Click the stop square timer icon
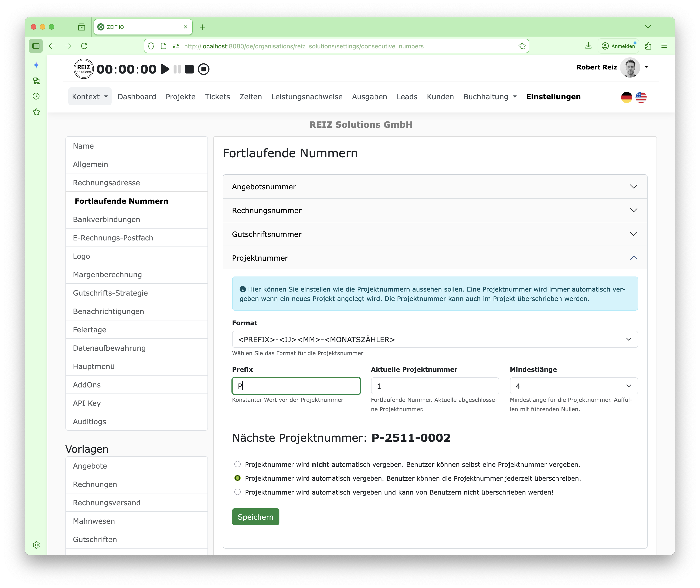This screenshot has width=700, height=588. coord(189,69)
